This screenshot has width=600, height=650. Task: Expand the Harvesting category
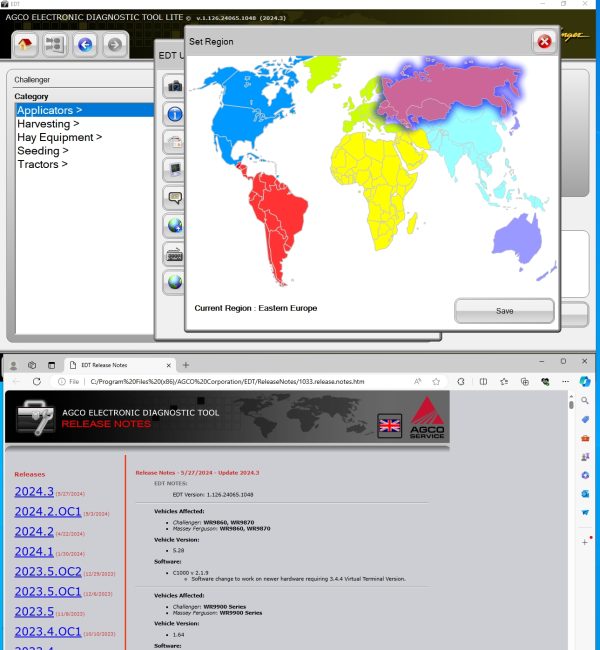tap(48, 124)
